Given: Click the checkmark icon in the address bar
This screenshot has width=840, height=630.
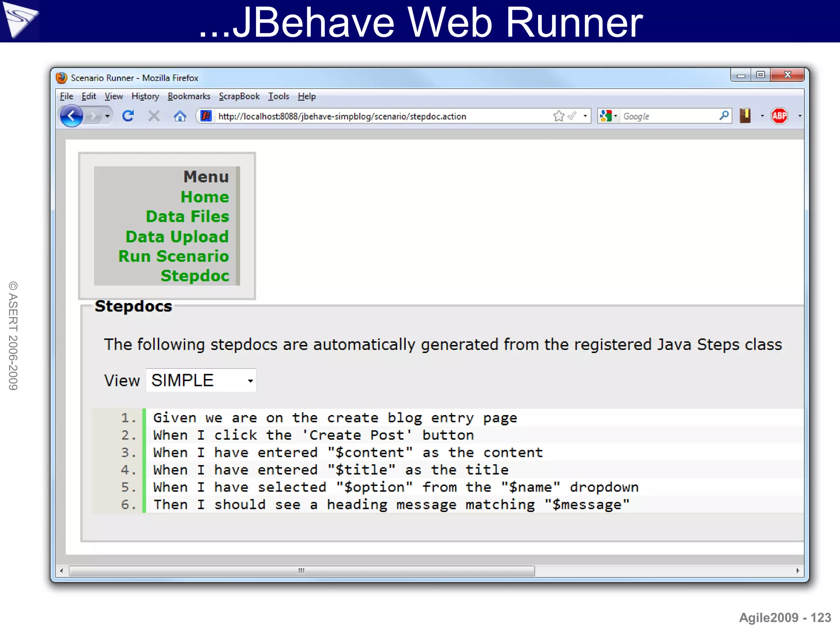Looking at the screenshot, I should 572,116.
